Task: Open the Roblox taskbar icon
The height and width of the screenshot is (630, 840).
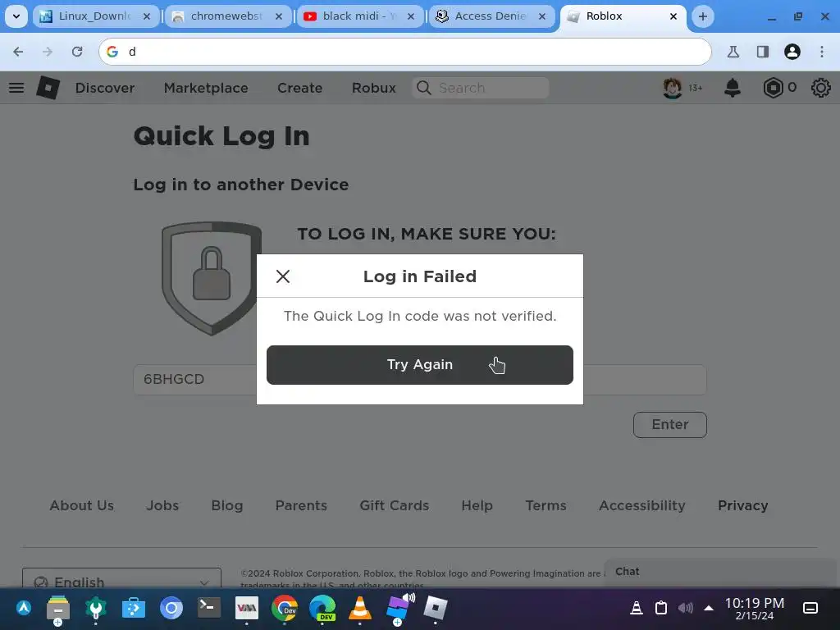Action: [435, 608]
